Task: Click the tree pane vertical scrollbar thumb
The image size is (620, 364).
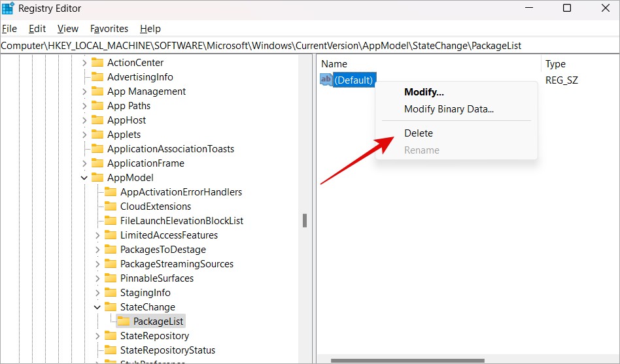Action: pos(305,220)
